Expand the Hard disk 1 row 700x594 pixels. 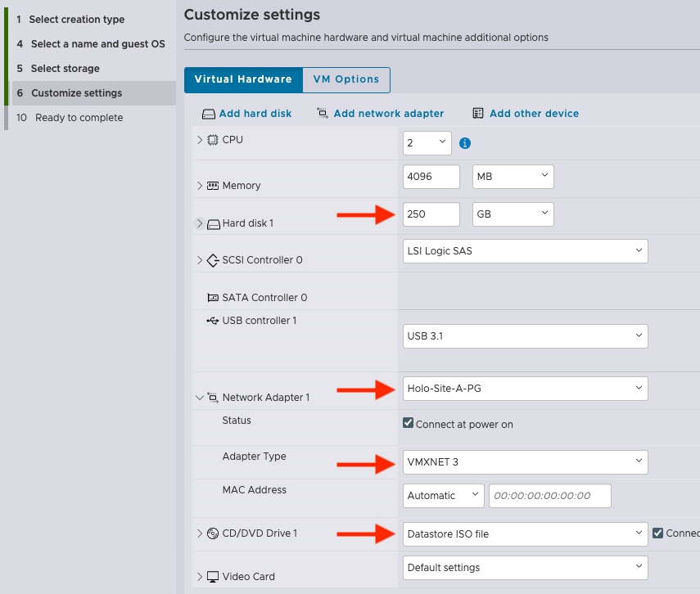point(199,223)
